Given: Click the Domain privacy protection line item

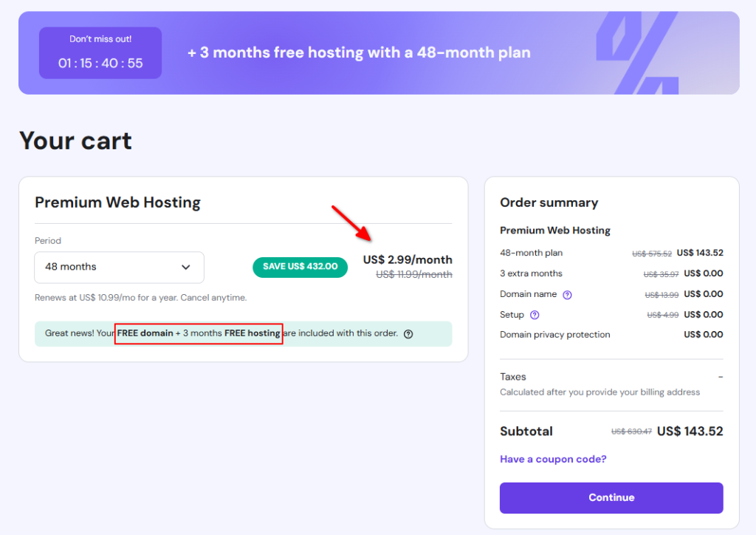Looking at the screenshot, I should point(555,335).
